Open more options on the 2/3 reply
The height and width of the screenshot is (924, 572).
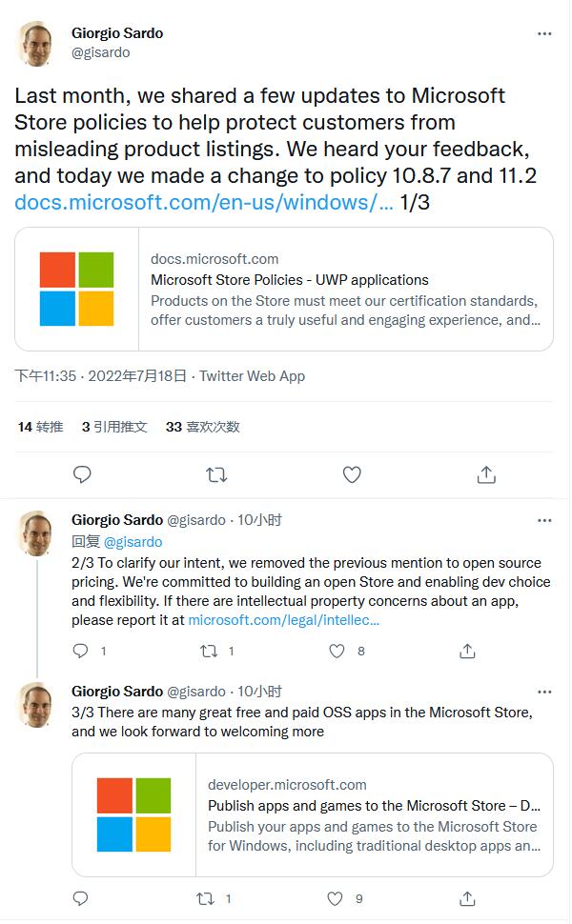(x=544, y=519)
